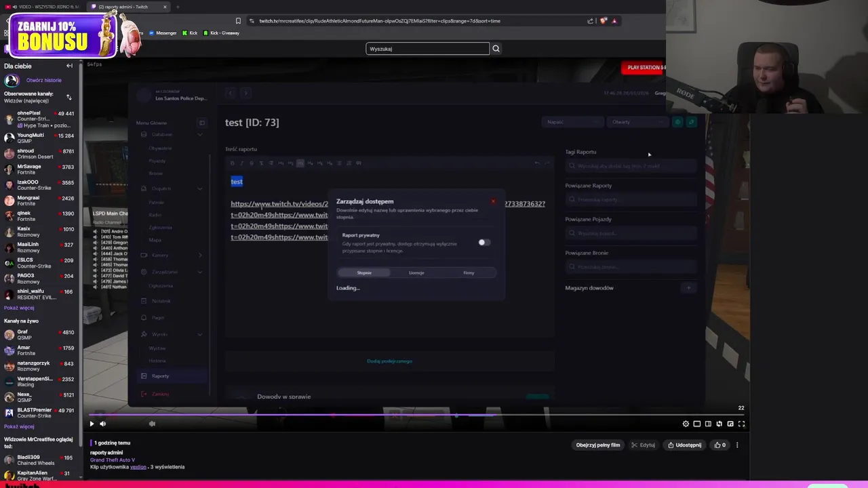Open the Kick - Giveaway bookmark
Image resolution: width=868 pixels, height=488 pixels.
click(x=221, y=33)
